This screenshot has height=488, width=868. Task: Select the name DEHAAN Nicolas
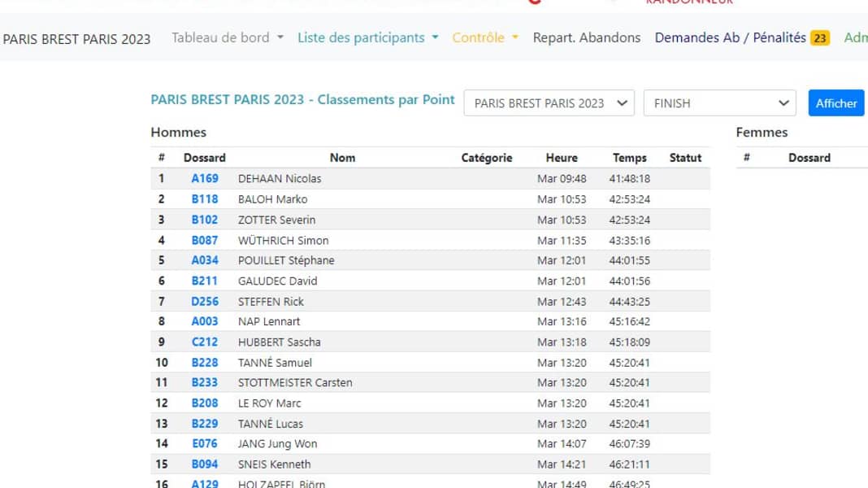click(280, 178)
